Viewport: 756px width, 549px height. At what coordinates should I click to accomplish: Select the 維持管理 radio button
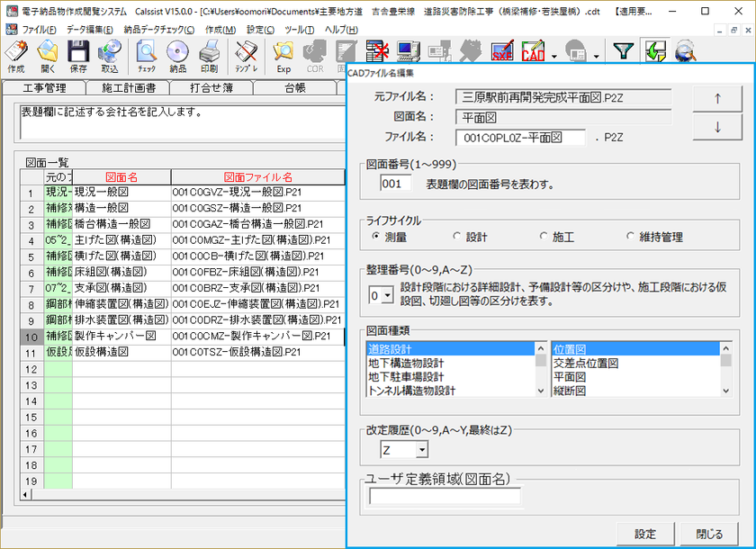629,238
